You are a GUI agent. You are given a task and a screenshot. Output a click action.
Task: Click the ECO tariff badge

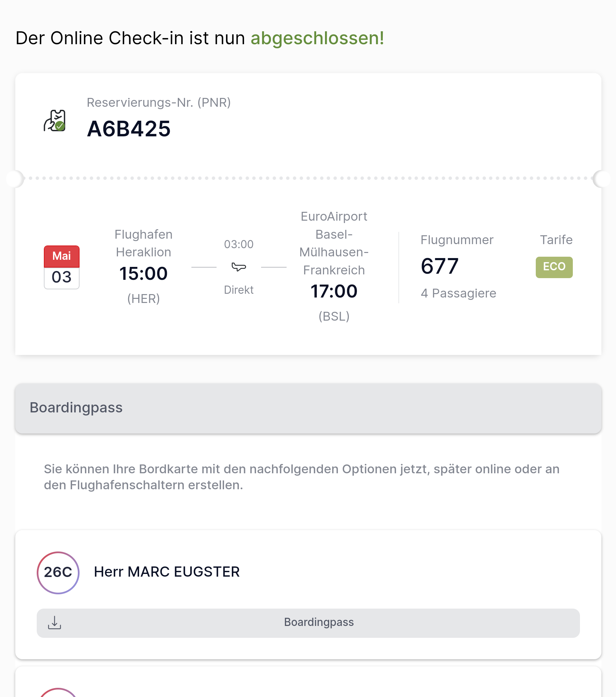point(554,267)
